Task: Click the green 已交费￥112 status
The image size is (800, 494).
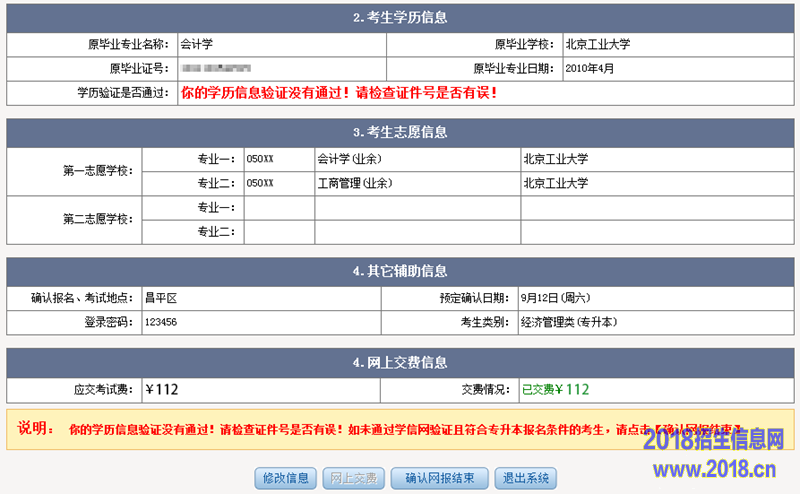Action: point(556,390)
